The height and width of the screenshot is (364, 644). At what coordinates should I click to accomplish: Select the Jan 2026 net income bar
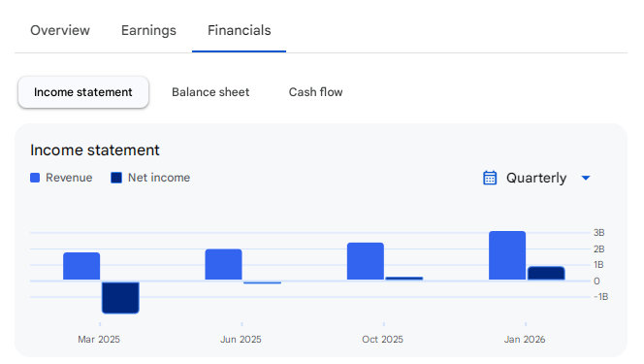(546, 273)
